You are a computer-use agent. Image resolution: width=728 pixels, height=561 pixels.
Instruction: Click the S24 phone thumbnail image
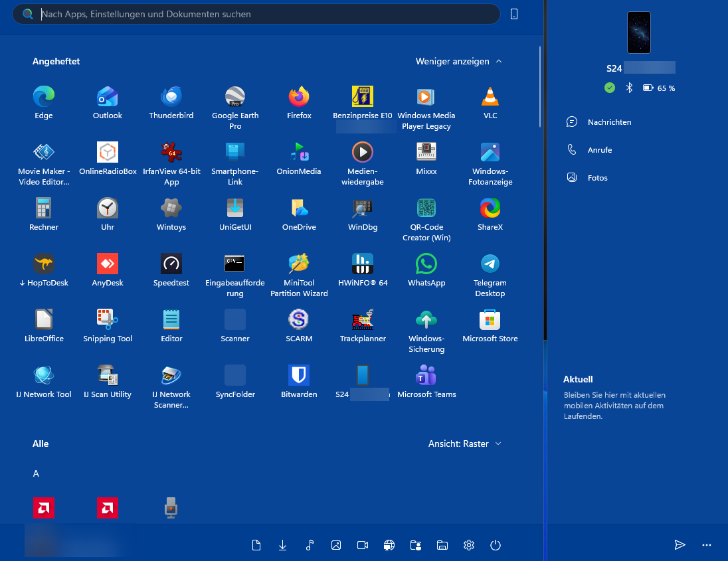click(x=638, y=33)
